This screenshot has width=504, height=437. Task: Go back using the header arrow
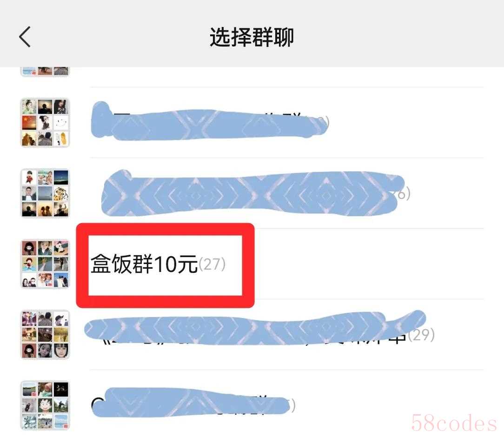pos(25,37)
